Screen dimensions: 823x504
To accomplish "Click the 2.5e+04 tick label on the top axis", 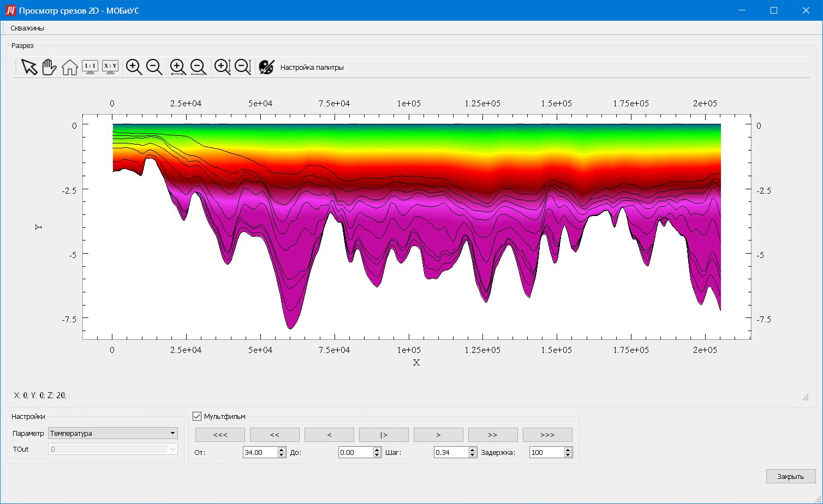I will pos(186,103).
